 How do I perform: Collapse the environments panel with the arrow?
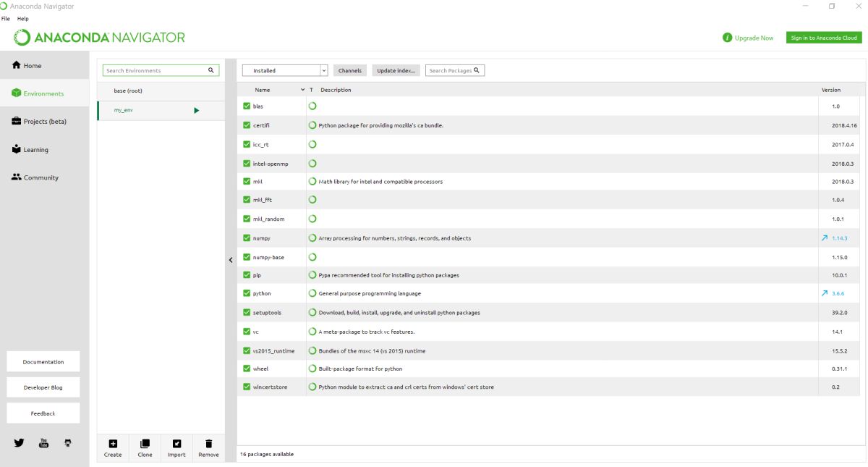tap(231, 260)
